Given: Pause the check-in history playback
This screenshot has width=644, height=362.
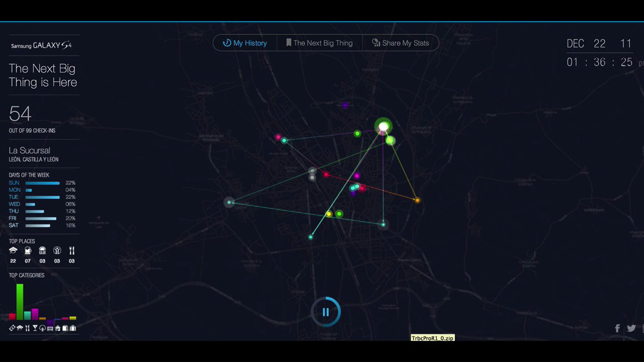Looking at the screenshot, I should [x=325, y=312].
